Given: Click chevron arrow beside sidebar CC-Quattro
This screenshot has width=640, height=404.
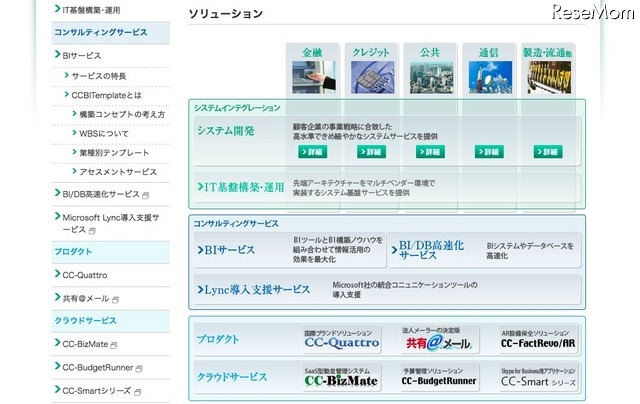Looking at the screenshot, I should pyautogui.click(x=57, y=274).
